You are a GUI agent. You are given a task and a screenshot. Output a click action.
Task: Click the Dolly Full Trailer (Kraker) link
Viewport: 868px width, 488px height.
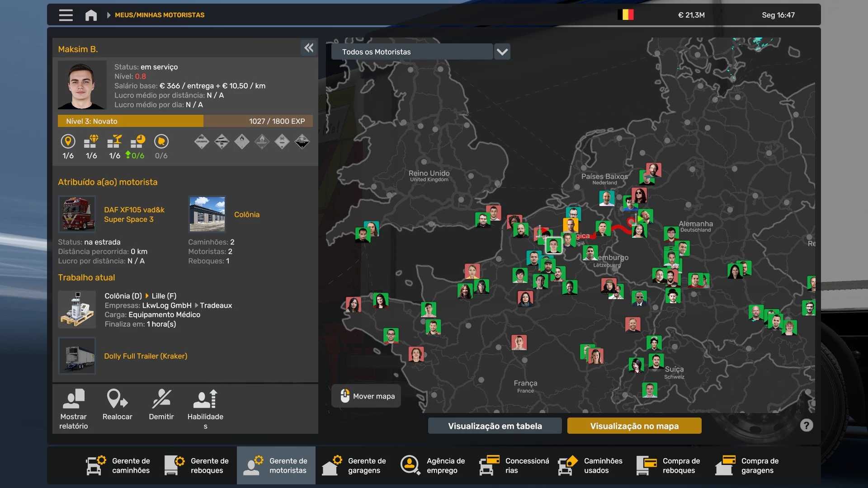pos(146,356)
